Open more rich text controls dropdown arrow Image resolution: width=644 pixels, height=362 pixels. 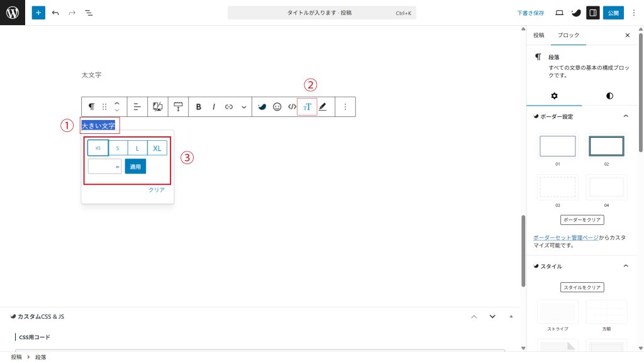click(244, 107)
